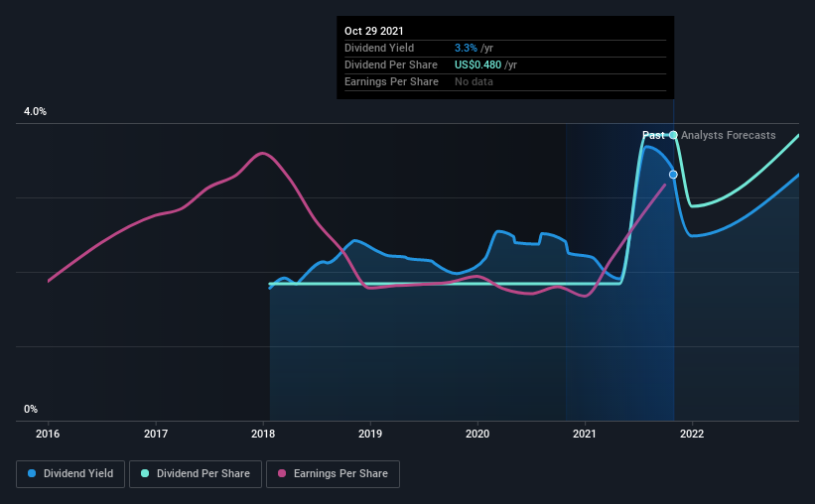Click the US$0.480 dividend per share value
Viewport: 815px width, 504px height.
click(x=477, y=64)
